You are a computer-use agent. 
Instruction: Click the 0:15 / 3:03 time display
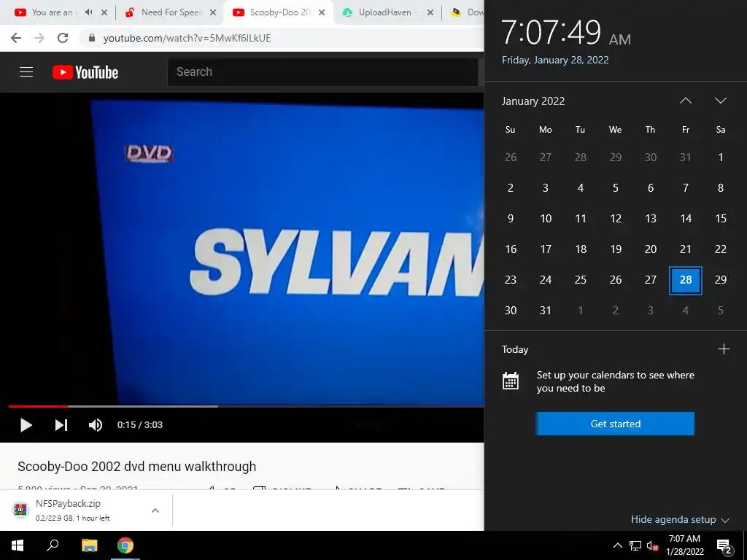tap(140, 425)
